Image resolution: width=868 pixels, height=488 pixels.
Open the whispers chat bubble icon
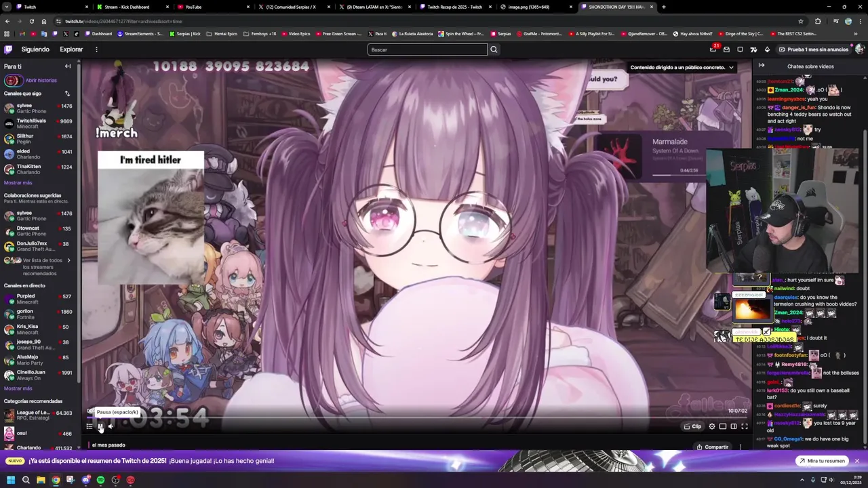tap(740, 49)
